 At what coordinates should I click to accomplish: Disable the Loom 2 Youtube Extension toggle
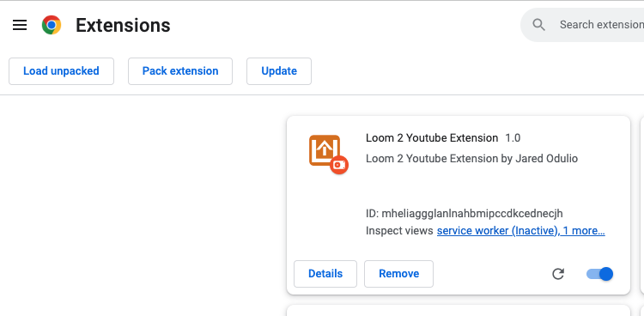point(599,274)
